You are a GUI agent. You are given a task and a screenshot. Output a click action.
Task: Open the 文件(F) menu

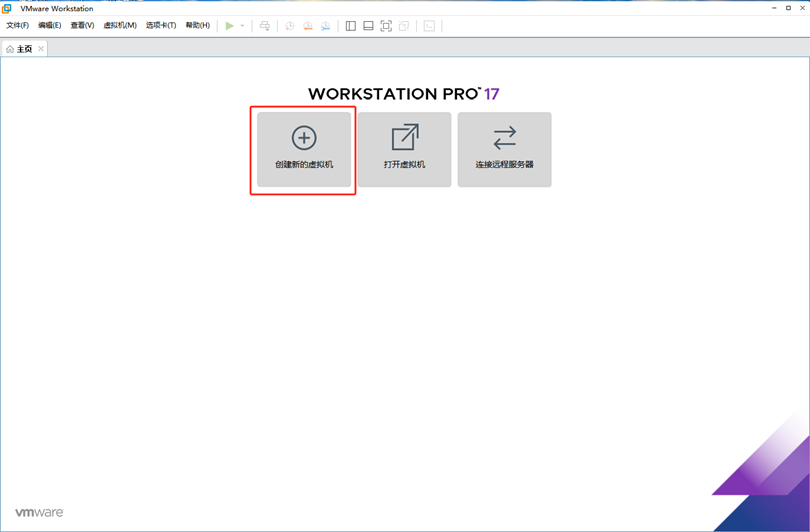coord(18,25)
